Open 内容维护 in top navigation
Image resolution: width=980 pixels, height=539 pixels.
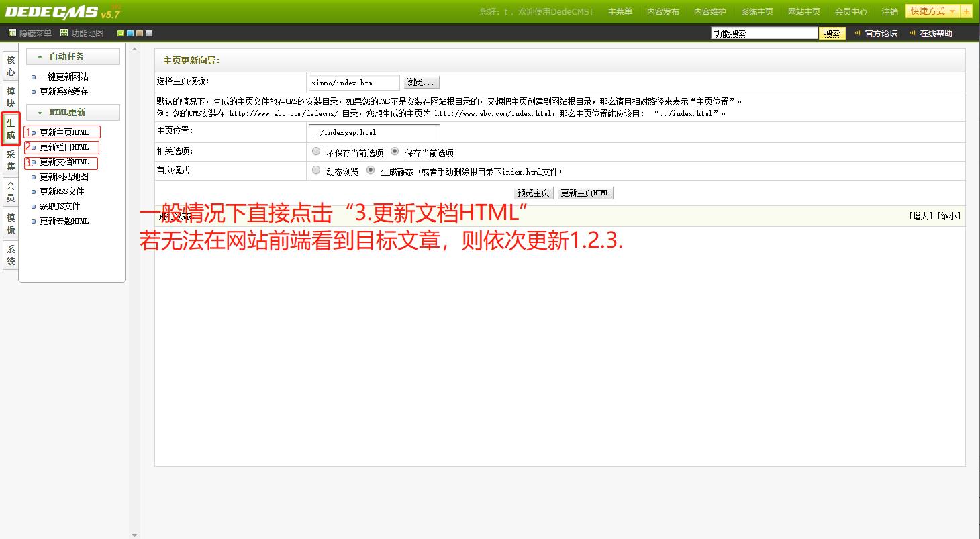[710, 12]
